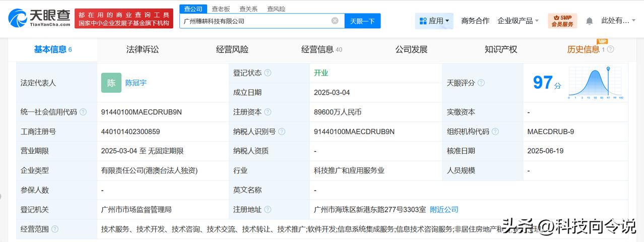
Task: Click the 天眼一下 search button
Action: (363, 21)
